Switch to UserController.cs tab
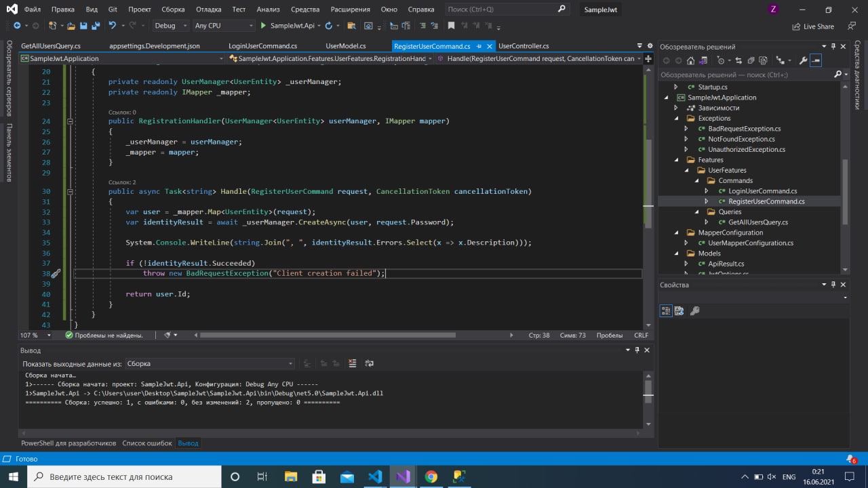This screenshot has width=868, height=488. (x=524, y=46)
